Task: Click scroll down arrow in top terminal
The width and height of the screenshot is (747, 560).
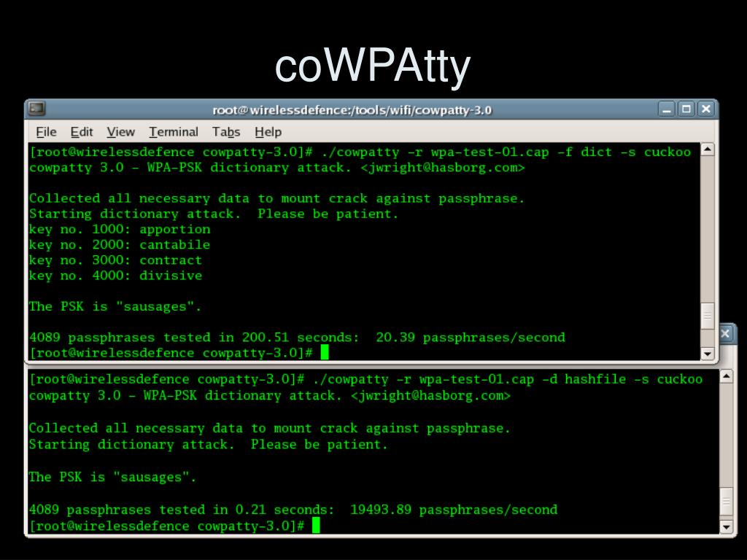Action: 708,354
